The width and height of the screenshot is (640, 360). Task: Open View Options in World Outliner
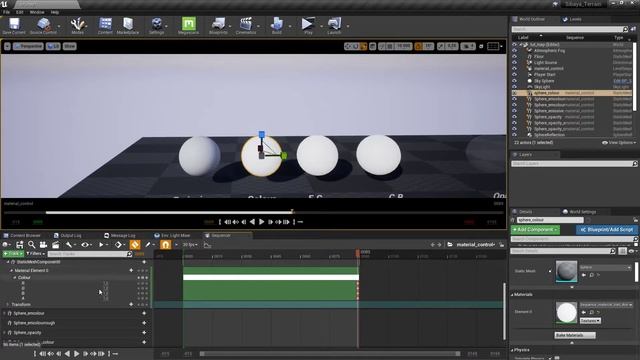[619, 142]
